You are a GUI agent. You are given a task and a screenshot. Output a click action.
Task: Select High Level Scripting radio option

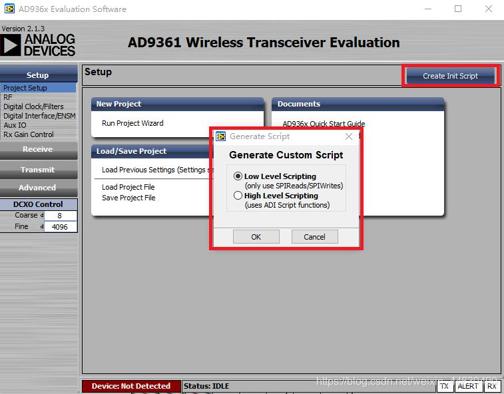coord(237,195)
